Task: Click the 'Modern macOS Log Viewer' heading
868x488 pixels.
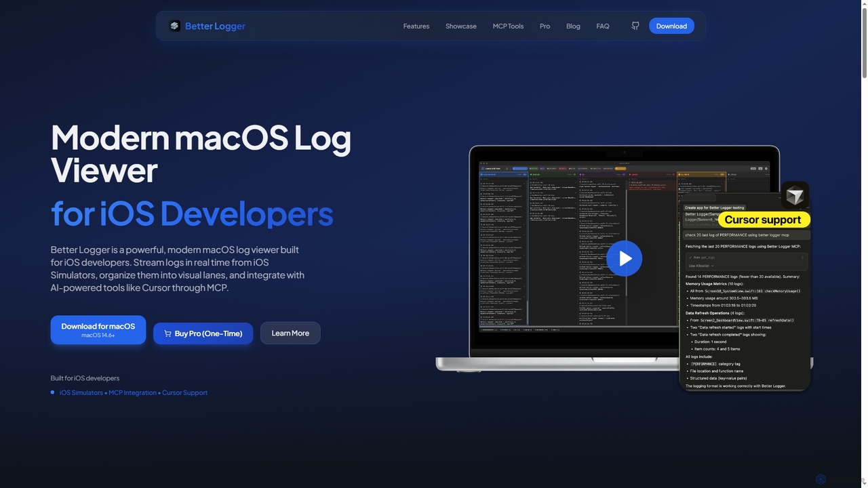Action: (x=201, y=153)
